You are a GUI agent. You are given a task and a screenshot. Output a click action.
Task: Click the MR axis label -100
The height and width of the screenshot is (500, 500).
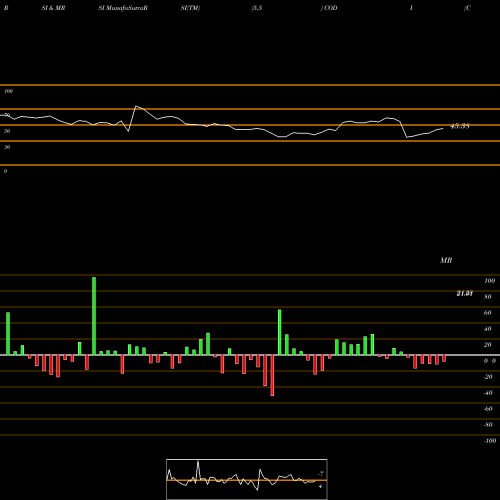coord(490,441)
